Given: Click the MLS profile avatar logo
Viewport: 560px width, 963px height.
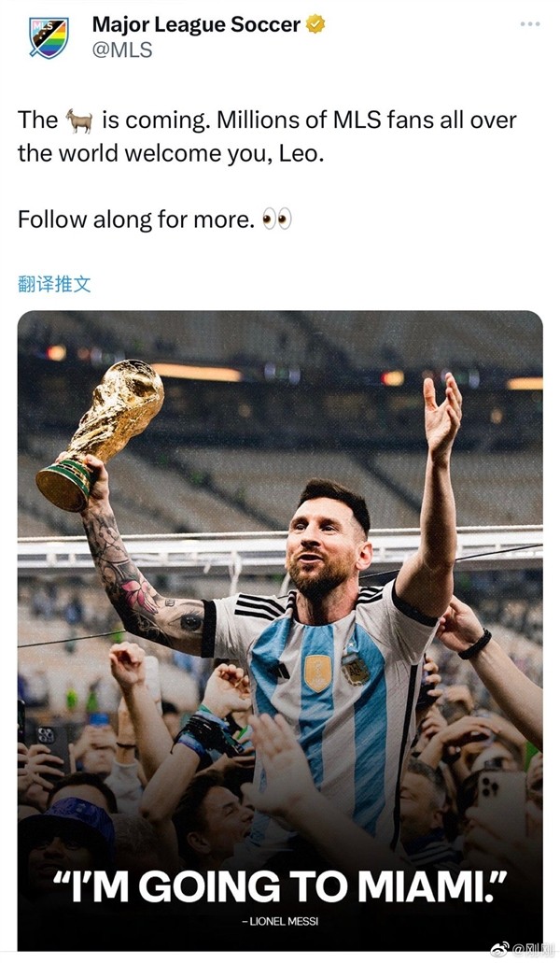Looking at the screenshot, I should pyautogui.click(x=48, y=38).
